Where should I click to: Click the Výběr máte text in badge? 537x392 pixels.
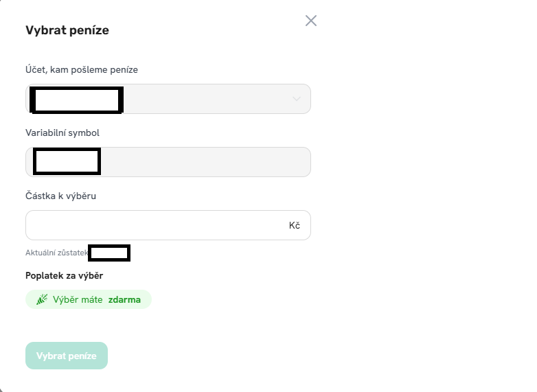[x=78, y=299]
